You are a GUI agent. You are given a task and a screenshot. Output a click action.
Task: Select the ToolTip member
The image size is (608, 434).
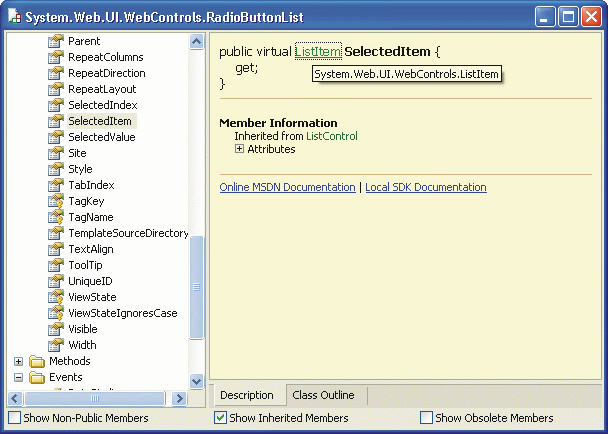click(85, 265)
